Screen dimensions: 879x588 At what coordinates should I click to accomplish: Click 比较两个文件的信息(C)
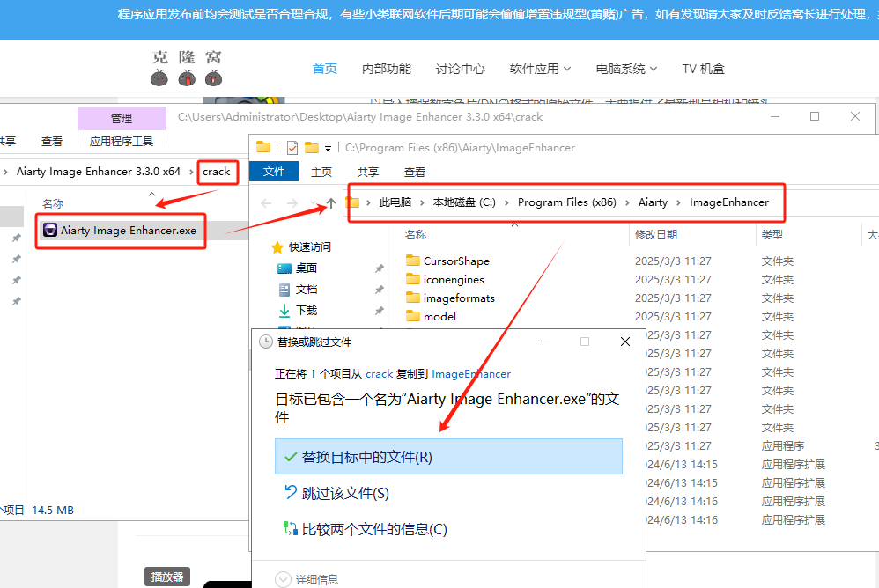pyautogui.click(x=373, y=529)
